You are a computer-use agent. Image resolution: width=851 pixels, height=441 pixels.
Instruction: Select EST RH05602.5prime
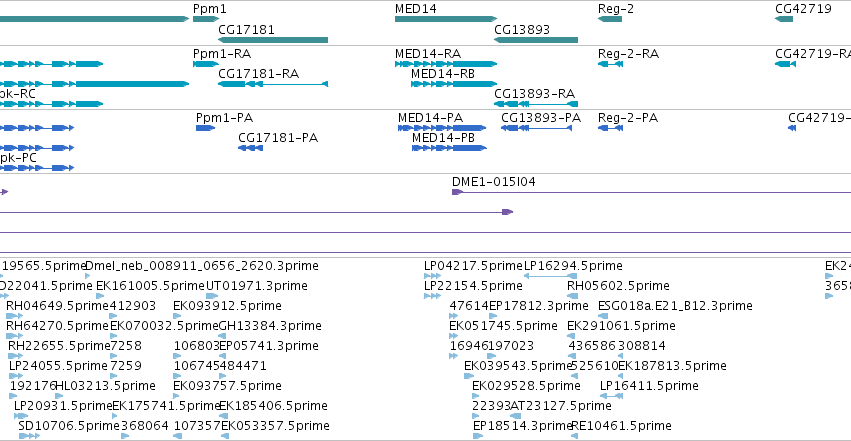(618, 286)
